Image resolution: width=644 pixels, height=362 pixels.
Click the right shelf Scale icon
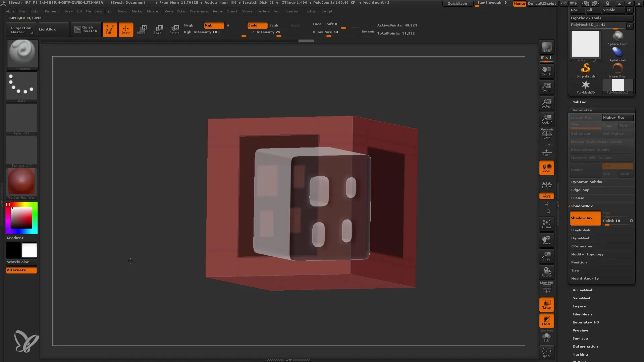click(546, 256)
